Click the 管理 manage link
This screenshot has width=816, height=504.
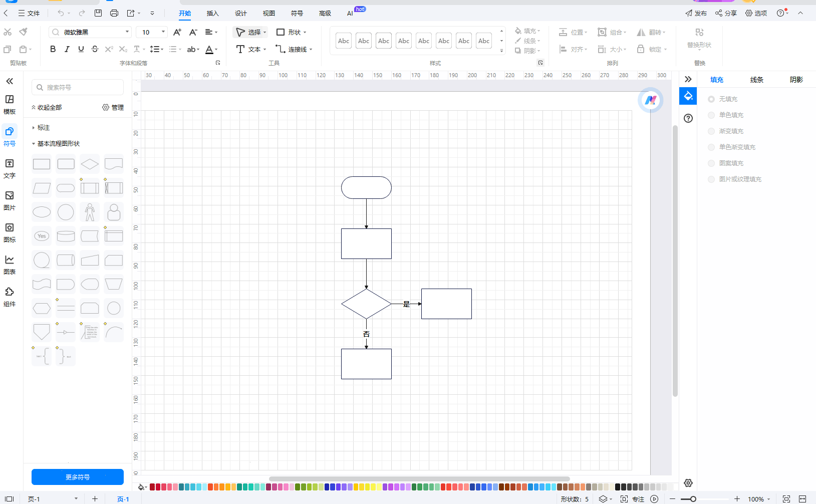click(113, 107)
